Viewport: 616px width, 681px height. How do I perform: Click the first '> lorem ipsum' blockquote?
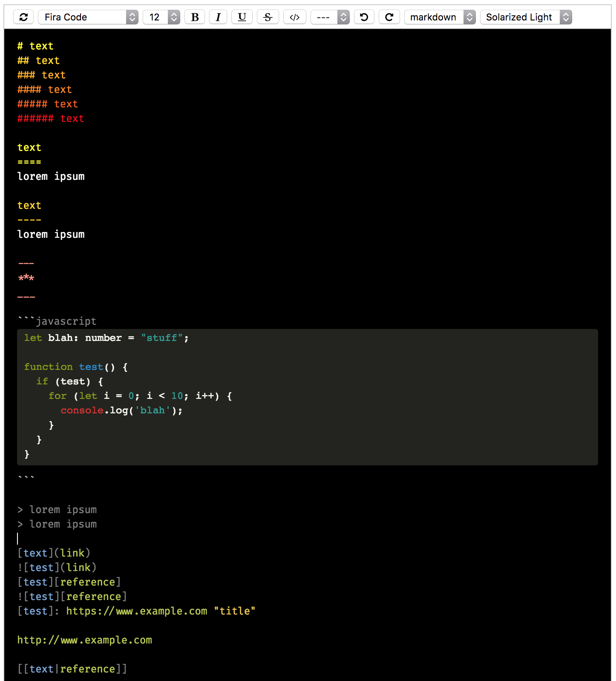tap(57, 510)
